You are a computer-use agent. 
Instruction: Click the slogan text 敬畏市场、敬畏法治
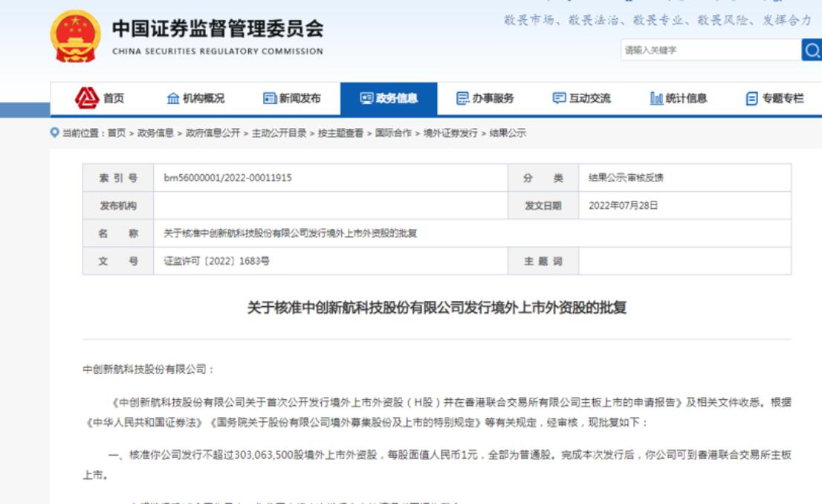click(x=561, y=21)
